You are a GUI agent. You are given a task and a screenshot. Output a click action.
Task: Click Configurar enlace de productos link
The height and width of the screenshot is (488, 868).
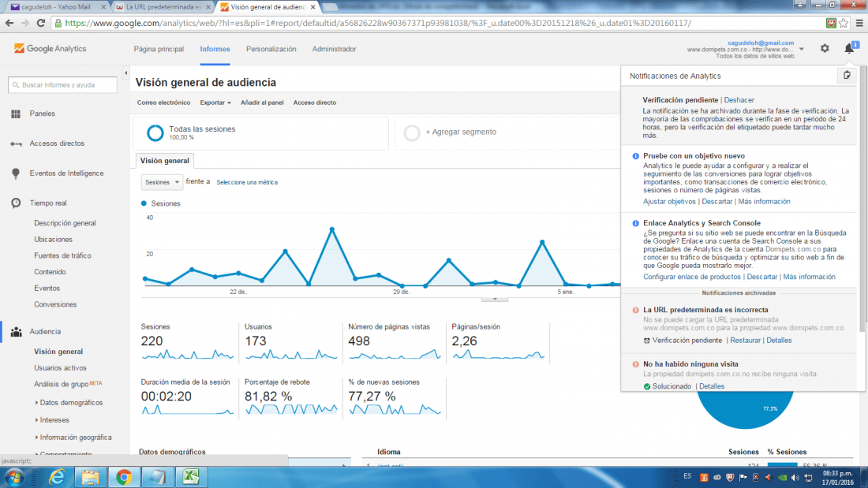(x=692, y=277)
